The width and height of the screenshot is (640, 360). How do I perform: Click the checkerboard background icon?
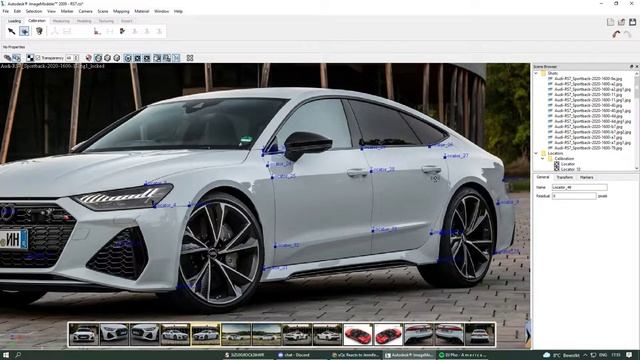pyautogui.click(x=30, y=58)
